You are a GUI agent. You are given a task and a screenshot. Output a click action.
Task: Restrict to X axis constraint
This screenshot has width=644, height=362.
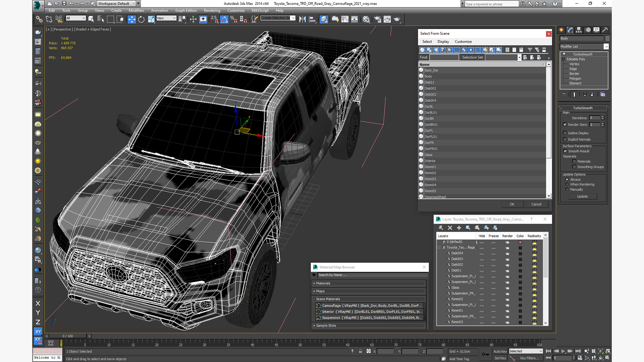(38, 303)
